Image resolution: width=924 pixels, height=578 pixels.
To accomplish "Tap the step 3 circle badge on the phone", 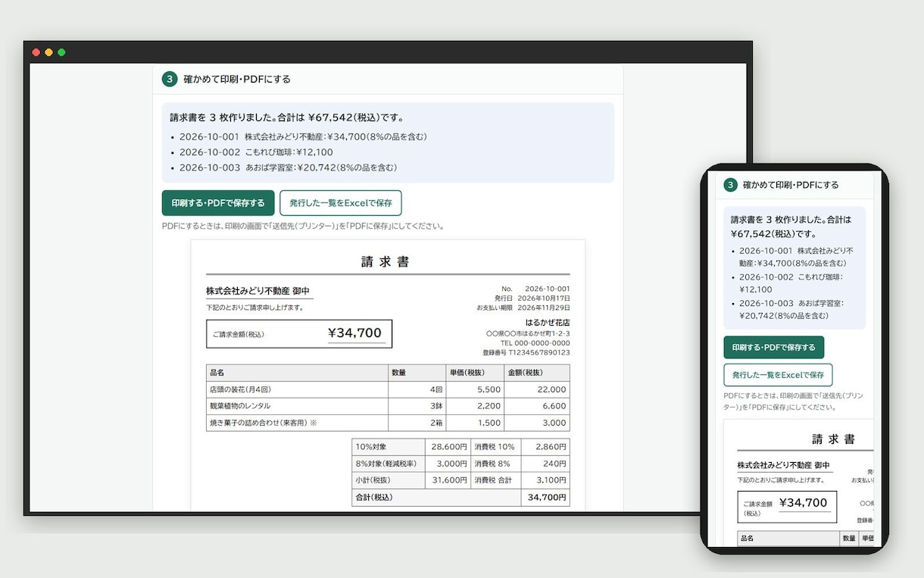I will pos(730,185).
